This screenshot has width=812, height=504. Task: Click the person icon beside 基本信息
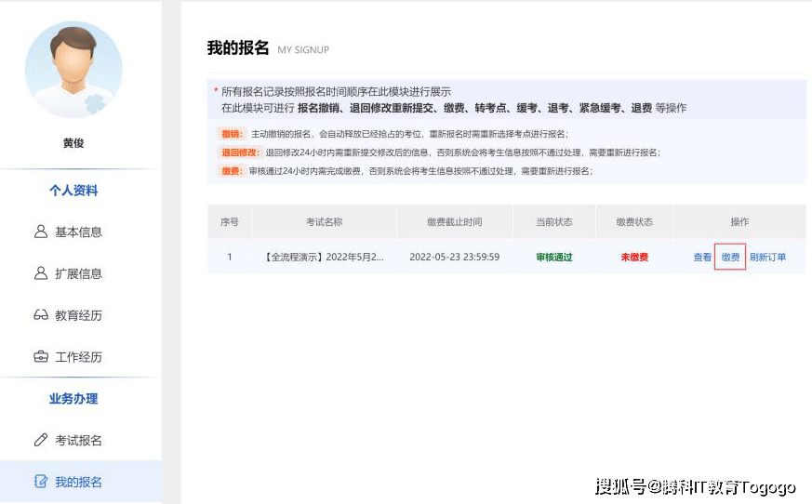[40, 232]
